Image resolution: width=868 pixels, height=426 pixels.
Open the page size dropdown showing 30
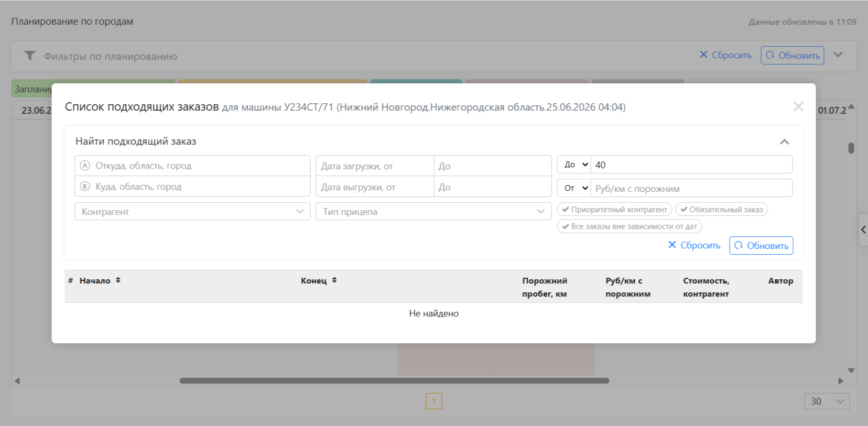tap(827, 401)
